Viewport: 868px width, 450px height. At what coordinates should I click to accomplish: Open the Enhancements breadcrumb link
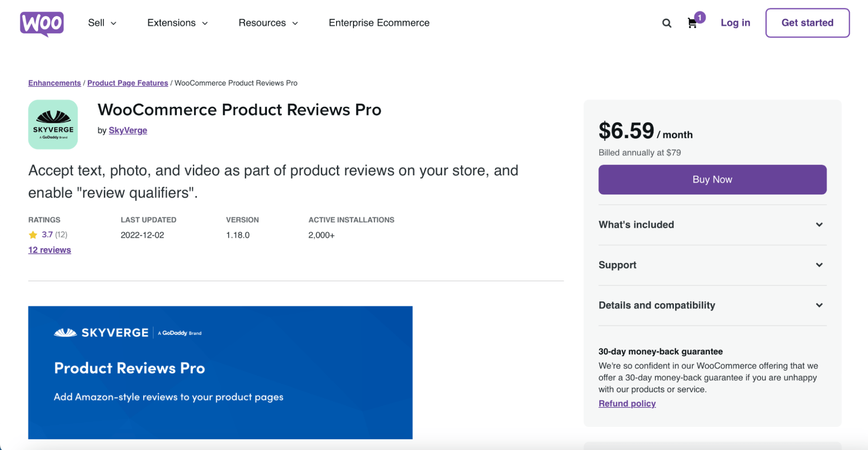point(54,83)
